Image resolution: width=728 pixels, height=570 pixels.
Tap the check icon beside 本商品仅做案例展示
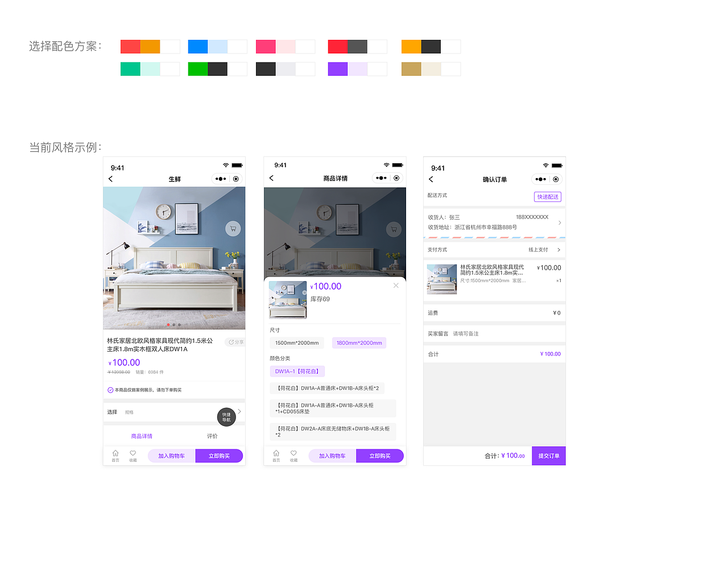[110, 390]
